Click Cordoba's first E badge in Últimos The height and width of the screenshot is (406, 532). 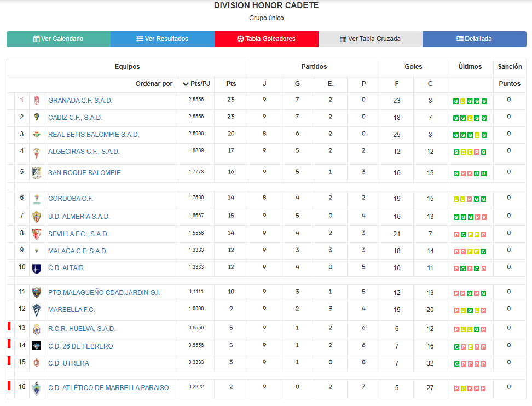click(x=456, y=199)
